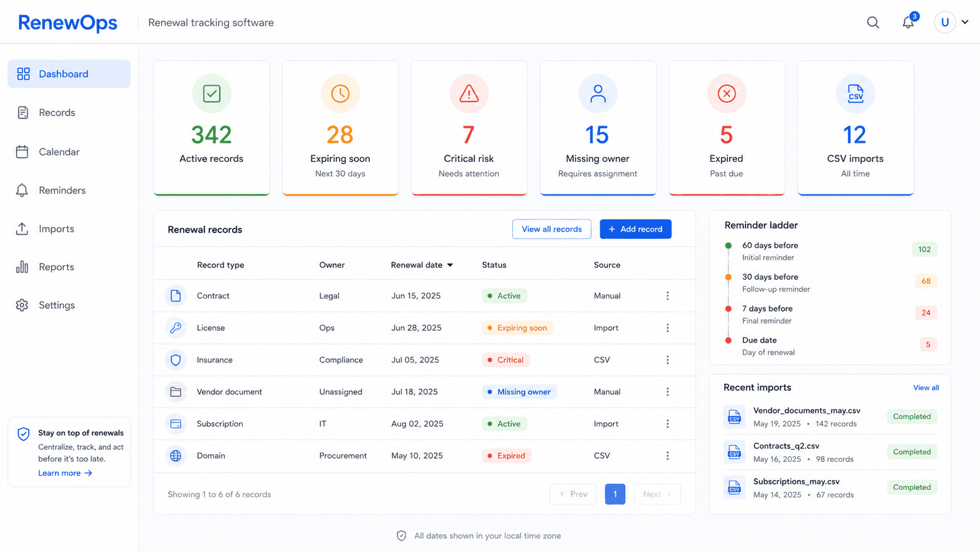The height and width of the screenshot is (552, 980).
Task: Open Reminders in sidebar
Action: pos(69,190)
